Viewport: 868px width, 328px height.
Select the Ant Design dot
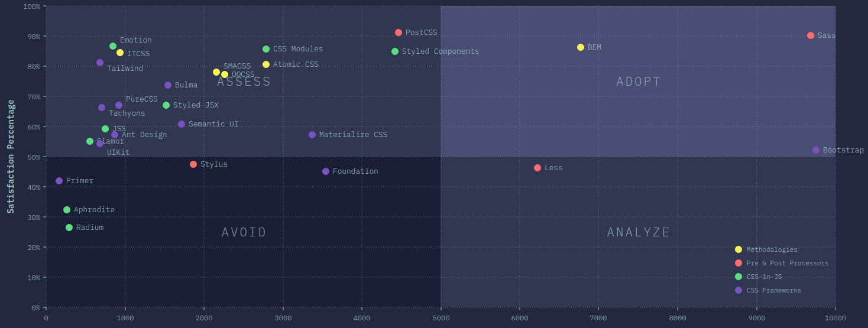click(115, 135)
